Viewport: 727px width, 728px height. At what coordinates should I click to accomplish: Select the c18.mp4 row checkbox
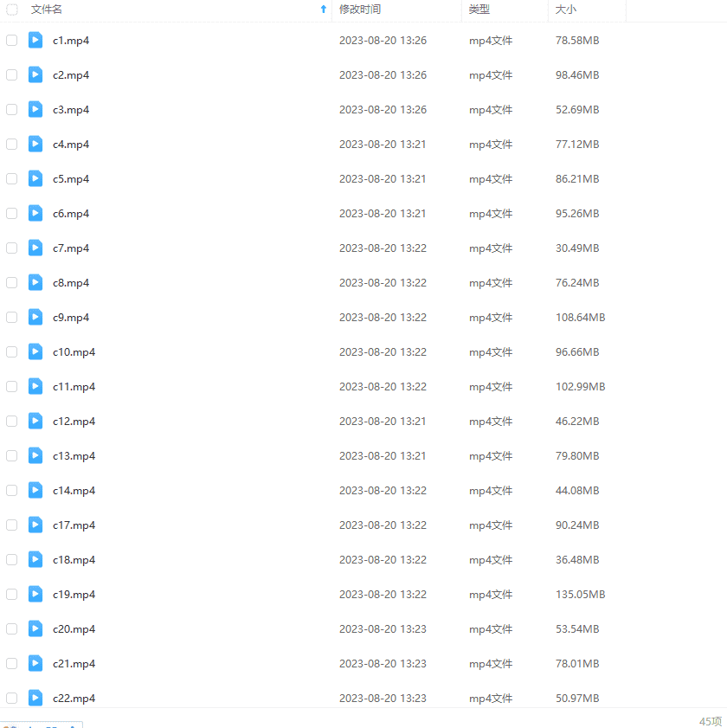pyautogui.click(x=11, y=560)
